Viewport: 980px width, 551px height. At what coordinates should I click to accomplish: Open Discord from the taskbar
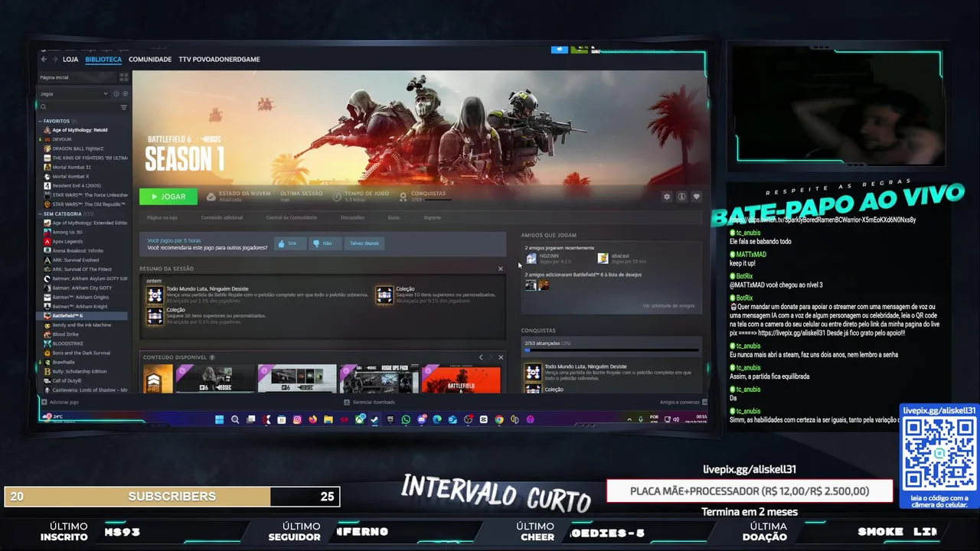[422, 419]
